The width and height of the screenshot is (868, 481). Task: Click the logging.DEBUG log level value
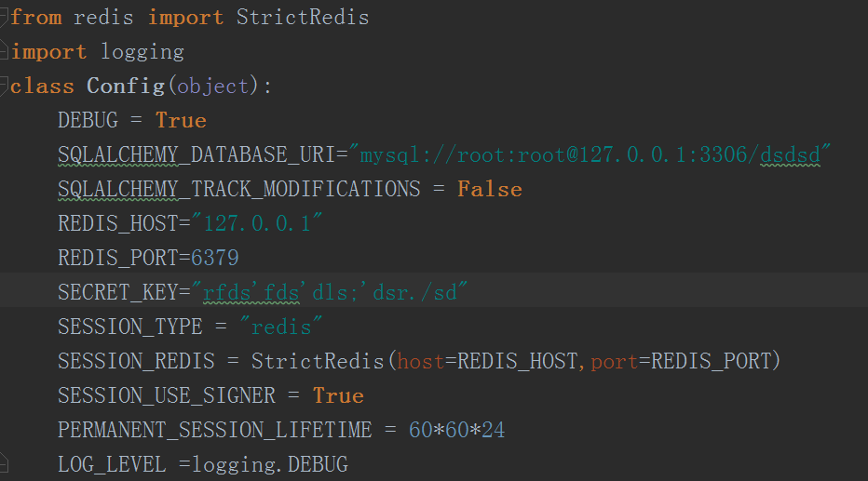[270, 464]
